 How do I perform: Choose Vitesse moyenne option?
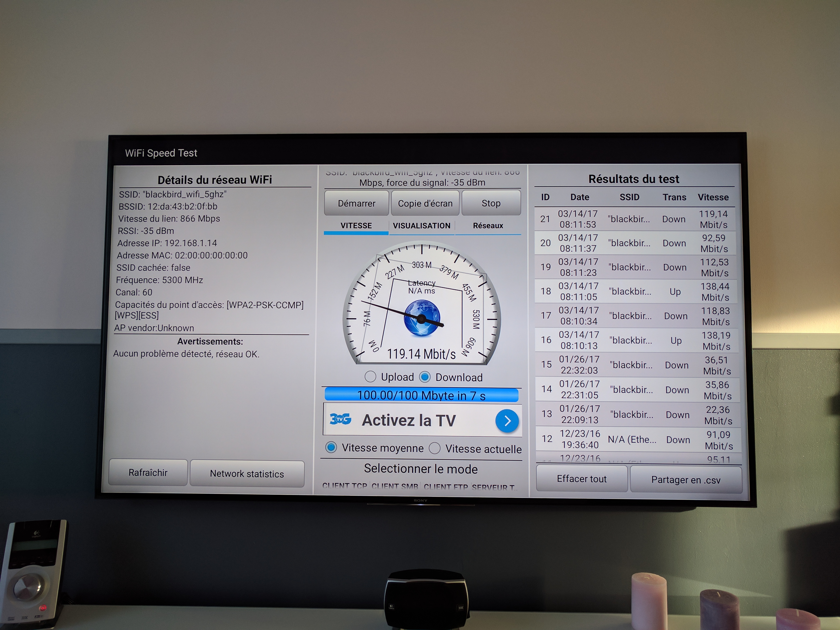click(x=331, y=447)
